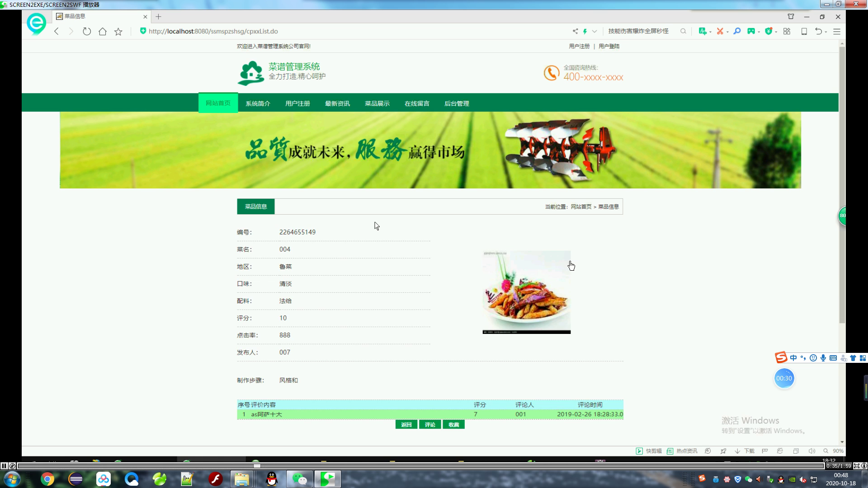Open the green shield security icon
The width and height of the screenshot is (868, 488).
tap(769, 31)
